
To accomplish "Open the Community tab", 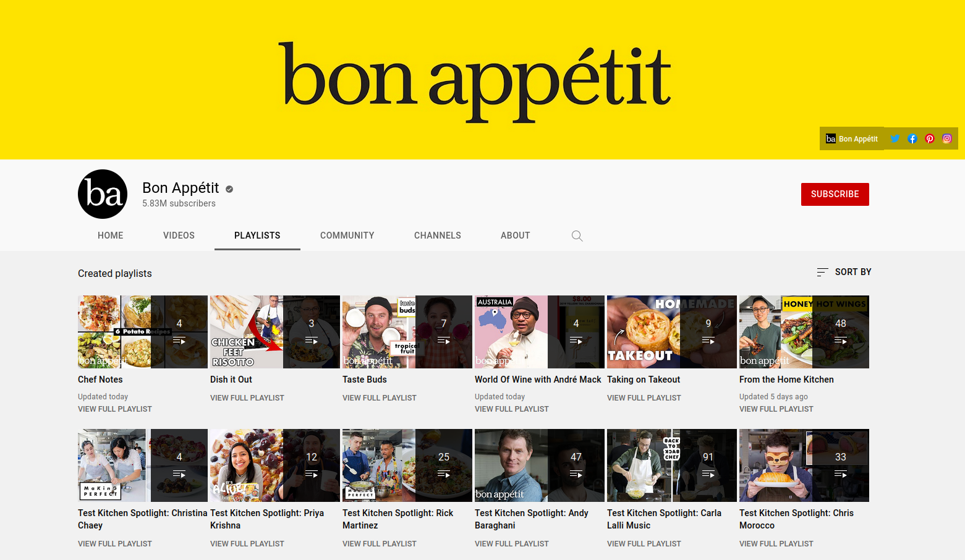I will (x=347, y=235).
